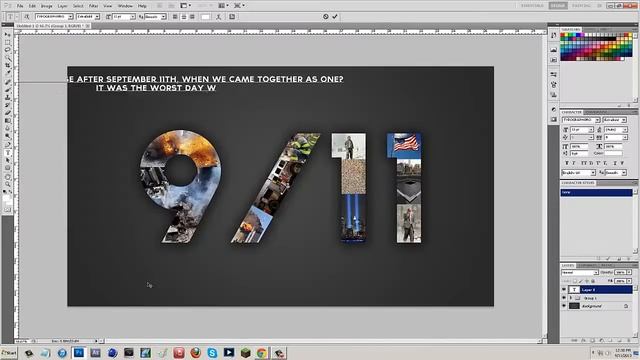Open Skype from the taskbar
Screen dimensions: 640x360
point(212,353)
